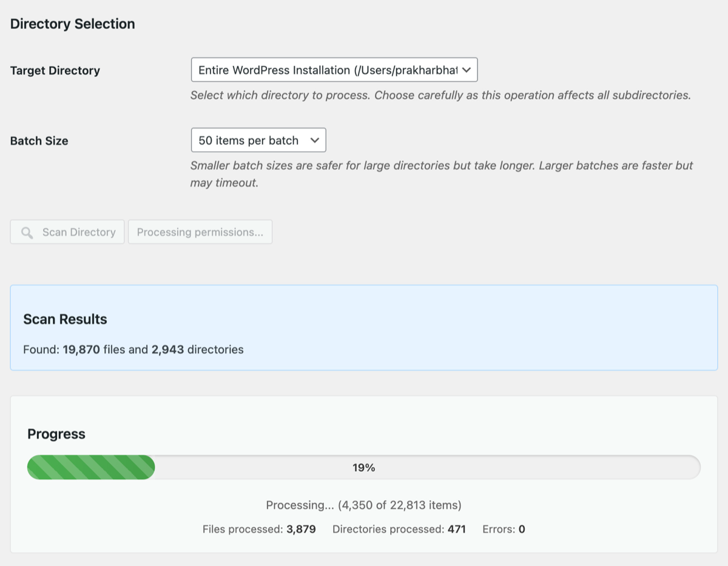Click the 19,870 files count
This screenshot has height=566, width=728.
(x=81, y=349)
